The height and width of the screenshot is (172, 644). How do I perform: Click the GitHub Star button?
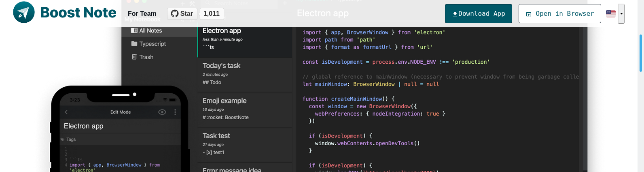(182, 14)
